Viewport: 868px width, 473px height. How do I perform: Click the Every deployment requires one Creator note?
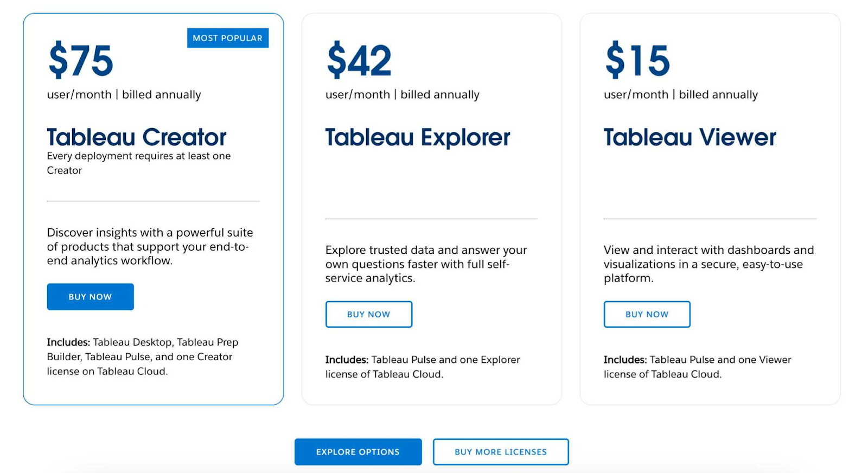(x=138, y=163)
